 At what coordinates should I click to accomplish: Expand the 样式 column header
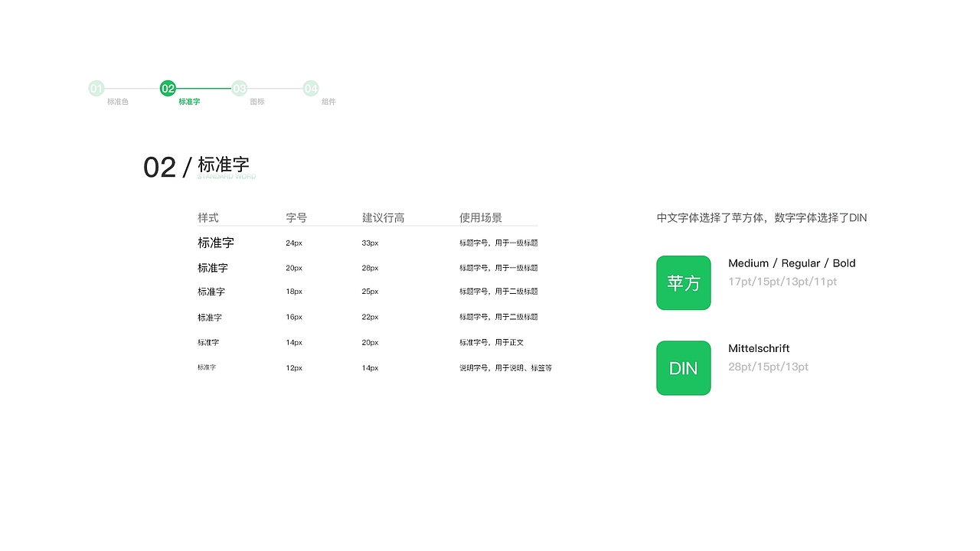[x=207, y=217]
